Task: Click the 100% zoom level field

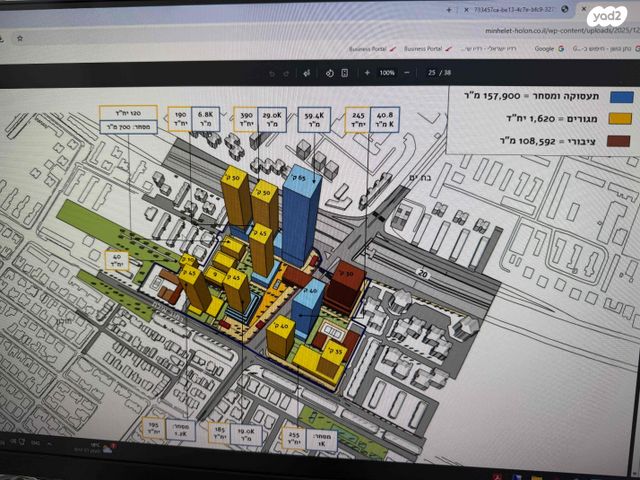Action: (x=388, y=73)
